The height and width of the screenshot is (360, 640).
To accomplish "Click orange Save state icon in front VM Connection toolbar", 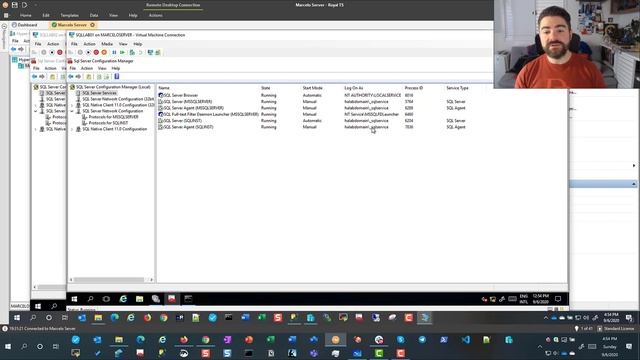I will [104, 52].
